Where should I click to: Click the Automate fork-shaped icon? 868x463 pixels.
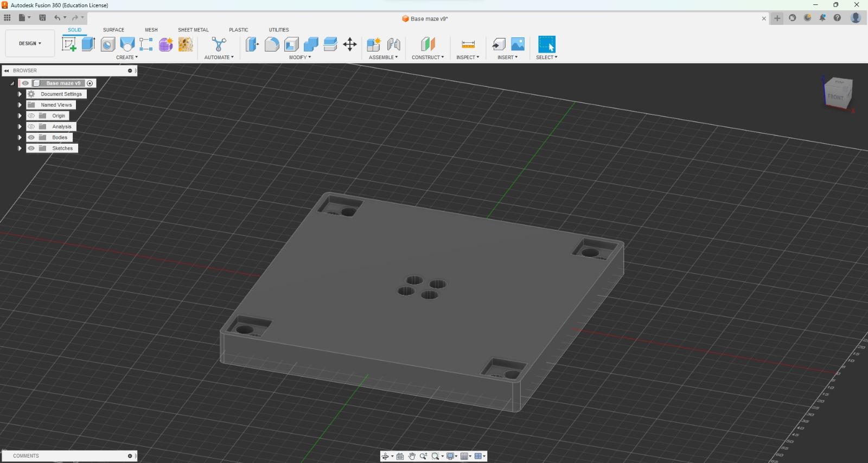point(219,44)
